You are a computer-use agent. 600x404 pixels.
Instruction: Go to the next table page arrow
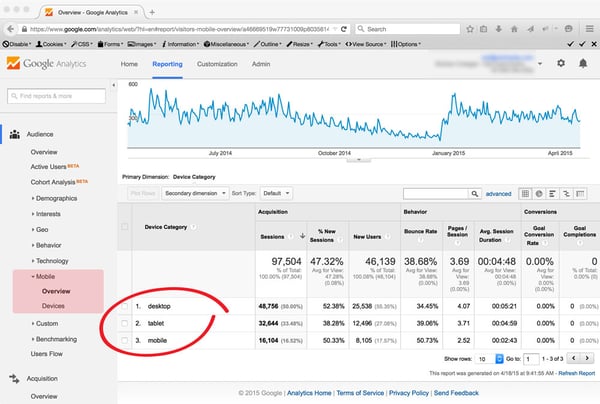tap(587, 358)
